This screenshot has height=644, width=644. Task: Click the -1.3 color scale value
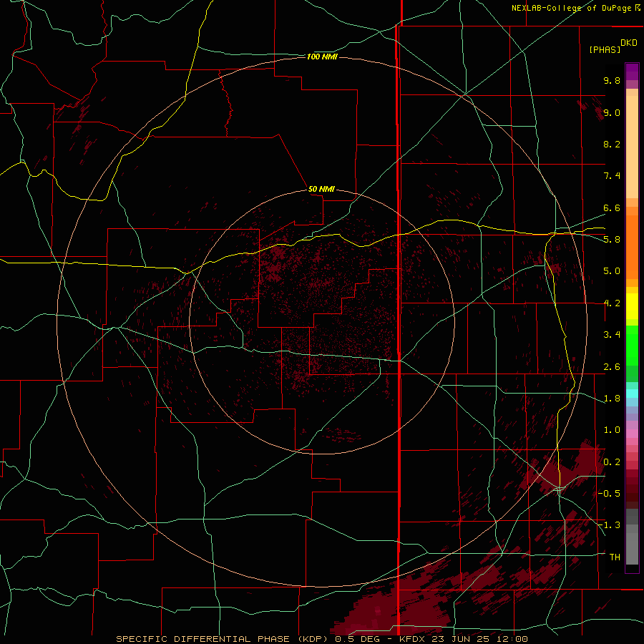click(x=609, y=525)
